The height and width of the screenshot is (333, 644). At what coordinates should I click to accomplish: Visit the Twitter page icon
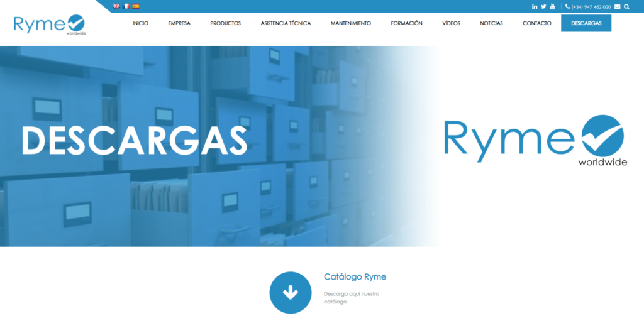[x=543, y=6]
